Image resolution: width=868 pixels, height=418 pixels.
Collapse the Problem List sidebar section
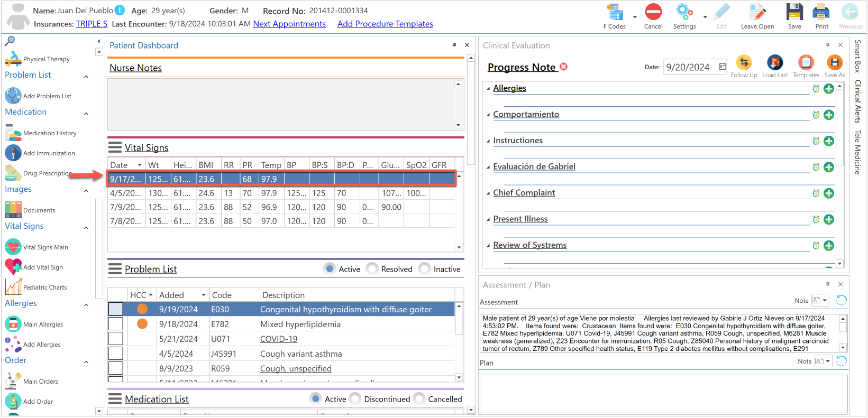86,77
